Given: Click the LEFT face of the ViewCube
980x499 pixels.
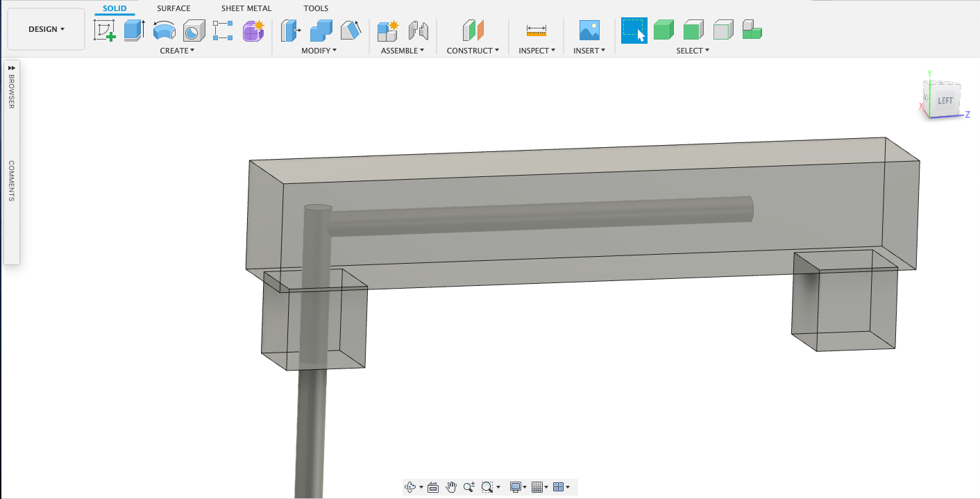Looking at the screenshot, I should 945,101.
